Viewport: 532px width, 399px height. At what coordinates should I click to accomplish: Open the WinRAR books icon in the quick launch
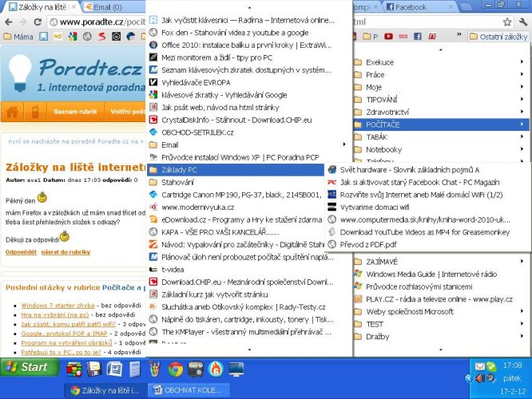coord(74,369)
